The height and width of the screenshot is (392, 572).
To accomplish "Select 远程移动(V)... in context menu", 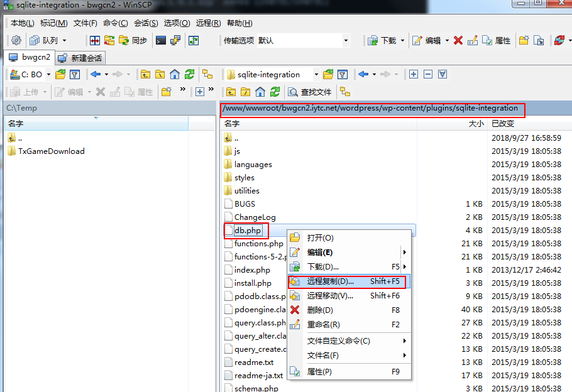I will [349, 296].
